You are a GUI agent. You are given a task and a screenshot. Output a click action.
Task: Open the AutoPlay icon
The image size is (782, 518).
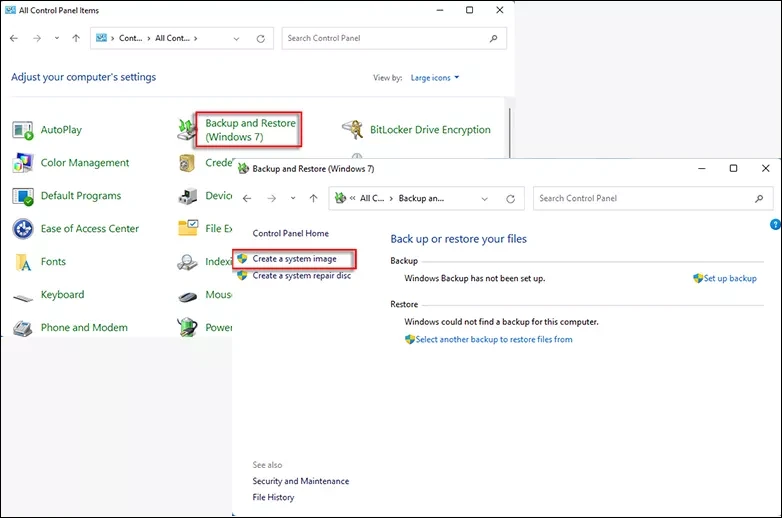click(x=23, y=130)
